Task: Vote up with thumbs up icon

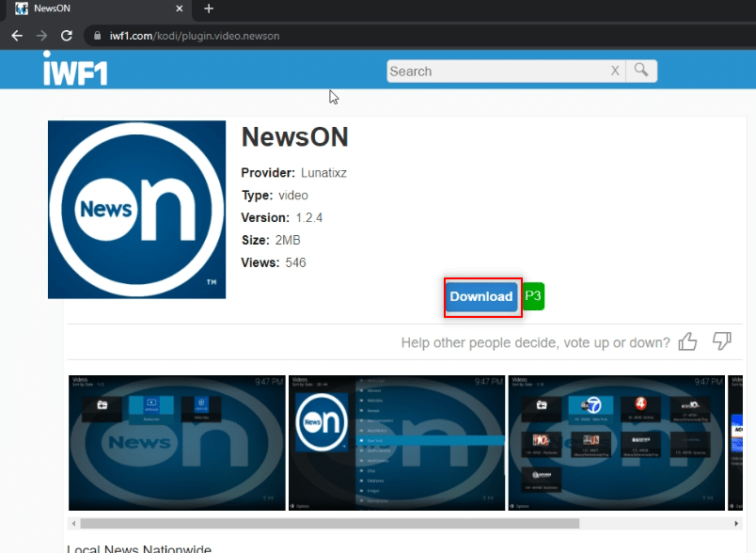Action: tap(688, 341)
